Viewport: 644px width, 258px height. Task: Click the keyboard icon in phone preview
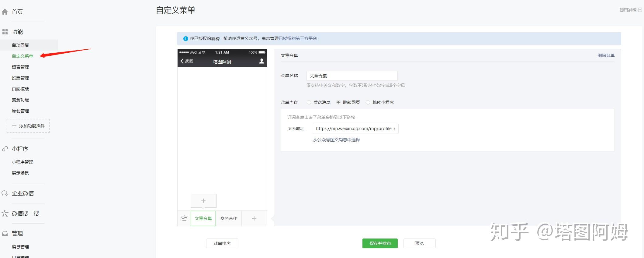pyautogui.click(x=184, y=218)
